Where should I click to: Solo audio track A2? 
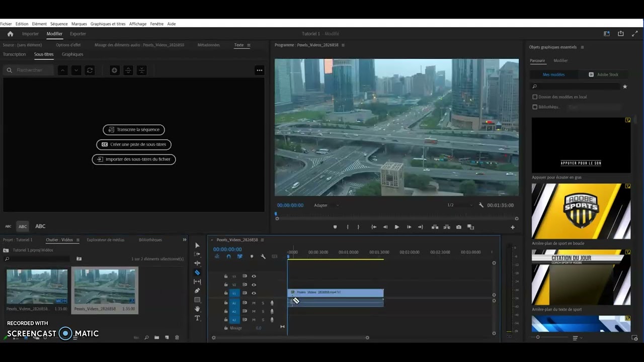click(263, 311)
